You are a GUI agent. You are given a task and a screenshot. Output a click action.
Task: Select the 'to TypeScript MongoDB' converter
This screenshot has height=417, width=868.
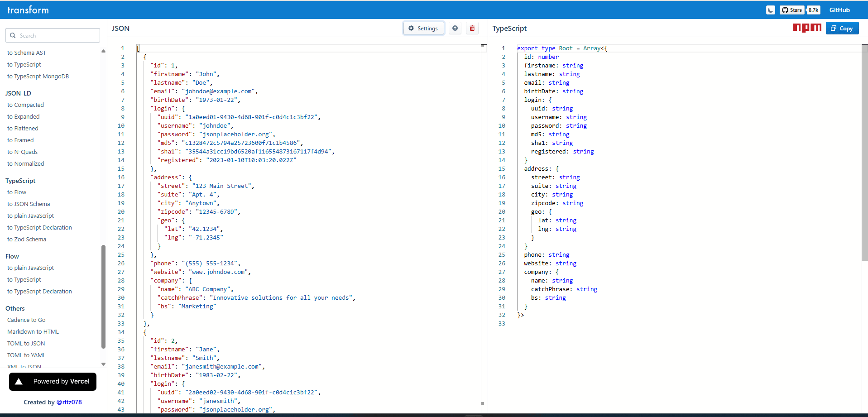pos(38,76)
